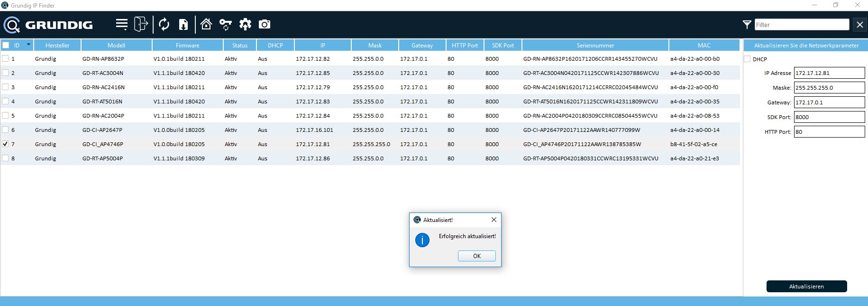
Task: Open the password reset key icon
Action: [x=226, y=24]
